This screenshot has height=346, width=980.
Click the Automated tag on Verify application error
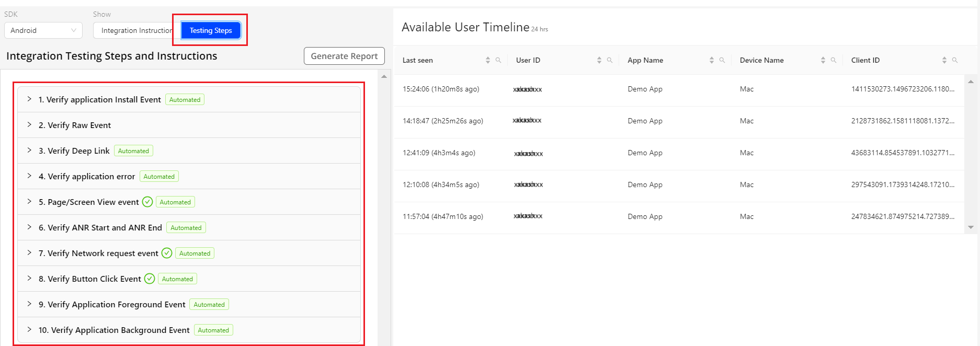(x=159, y=177)
